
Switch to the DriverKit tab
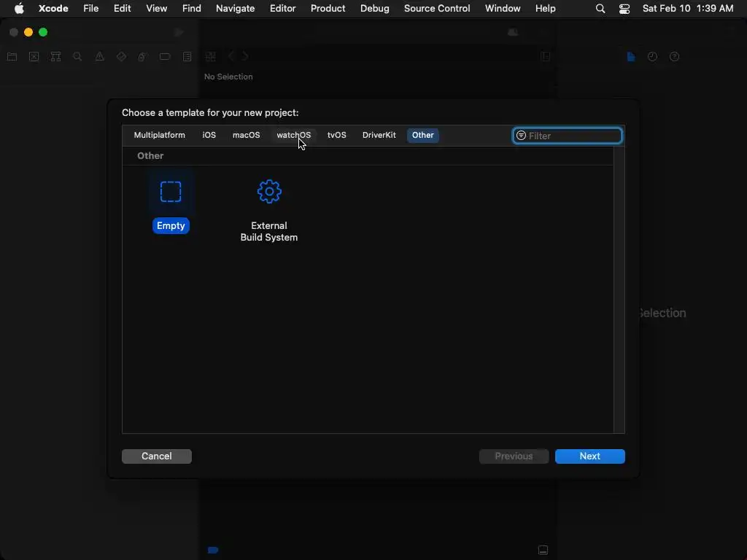(x=379, y=135)
